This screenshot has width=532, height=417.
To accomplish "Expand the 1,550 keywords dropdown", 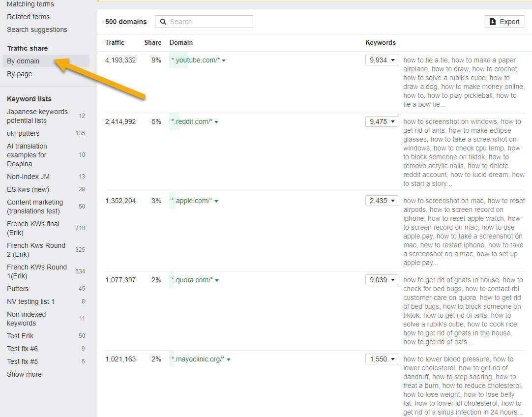I will (382, 359).
